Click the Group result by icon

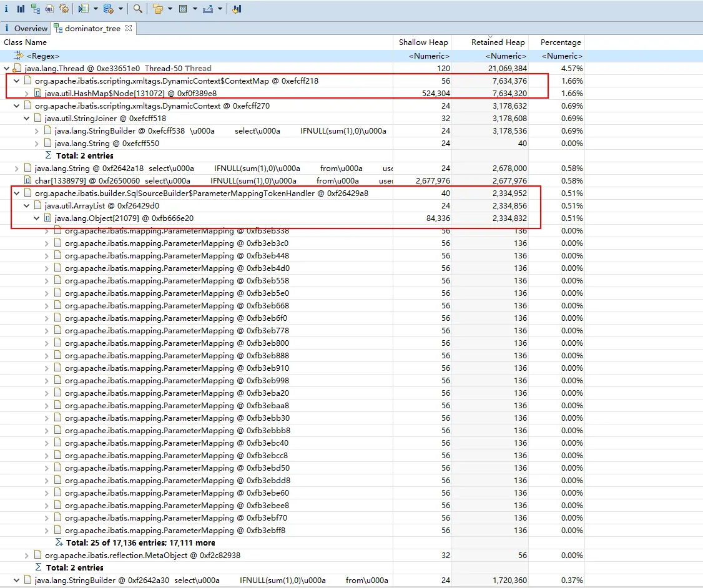tap(157, 9)
